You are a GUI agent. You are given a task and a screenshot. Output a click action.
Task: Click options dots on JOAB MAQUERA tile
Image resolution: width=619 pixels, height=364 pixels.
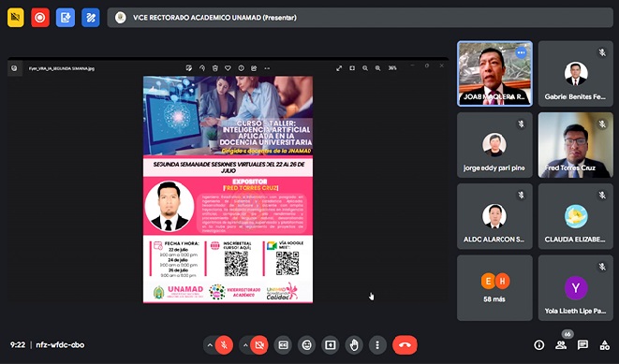coord(521,52)
